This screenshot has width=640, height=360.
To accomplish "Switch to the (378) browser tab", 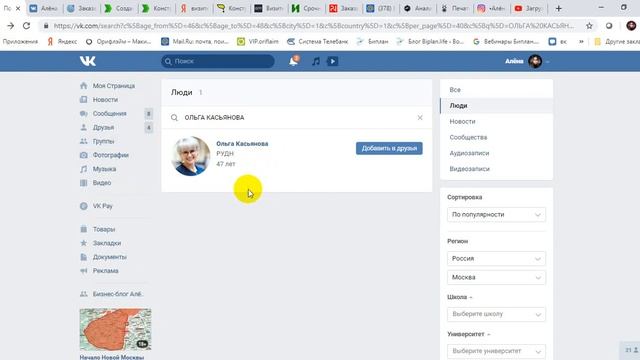I will [379, 8].
